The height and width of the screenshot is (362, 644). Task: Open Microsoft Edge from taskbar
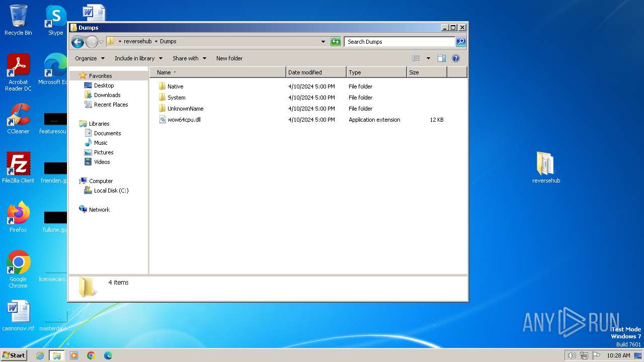tap(108, 355)
